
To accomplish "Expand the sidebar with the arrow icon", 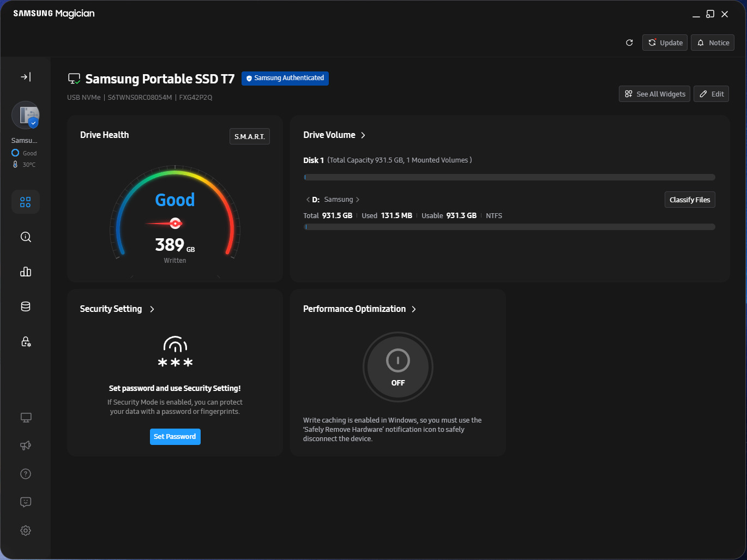I will [x=26, y=77].
